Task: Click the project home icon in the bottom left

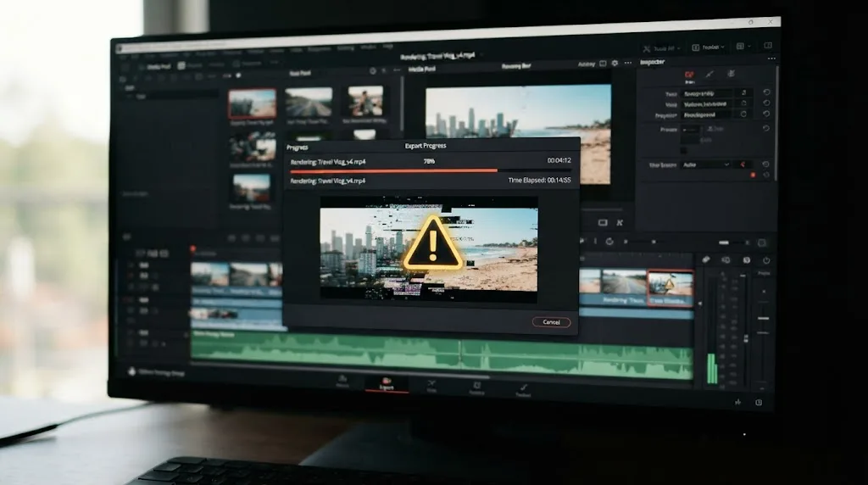Action: [x=131, y=371]
